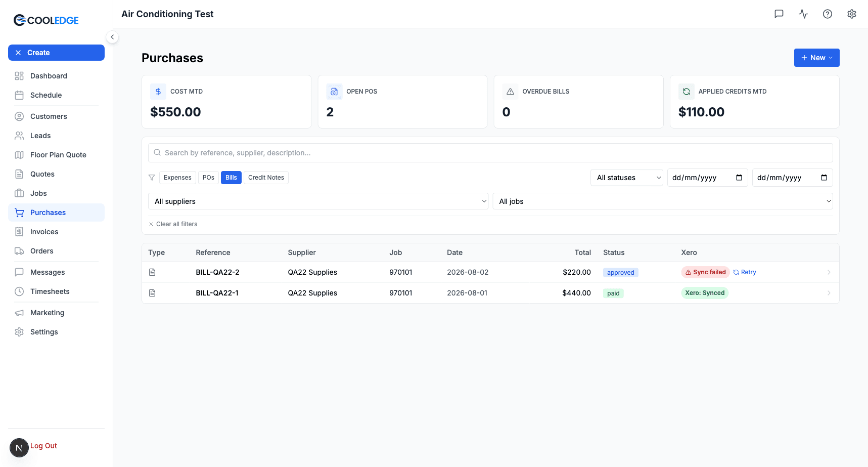Click the blue Create button
This screenshot has height=467, width=868.
click(56, 53)
